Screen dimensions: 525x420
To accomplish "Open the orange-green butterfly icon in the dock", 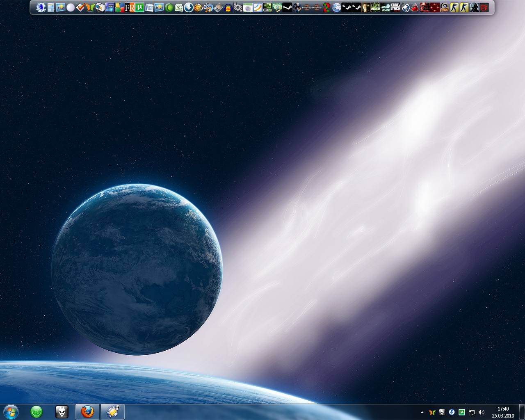I will pos(90,7).
